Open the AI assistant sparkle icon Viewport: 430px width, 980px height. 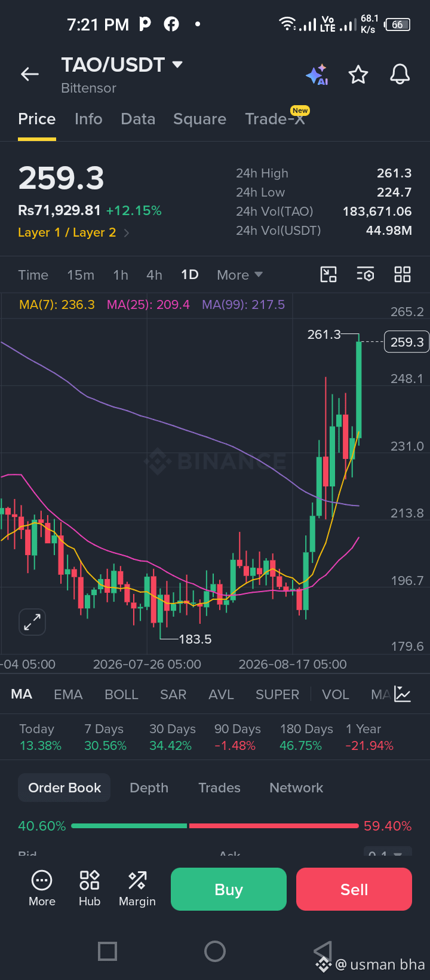[317, 75]
